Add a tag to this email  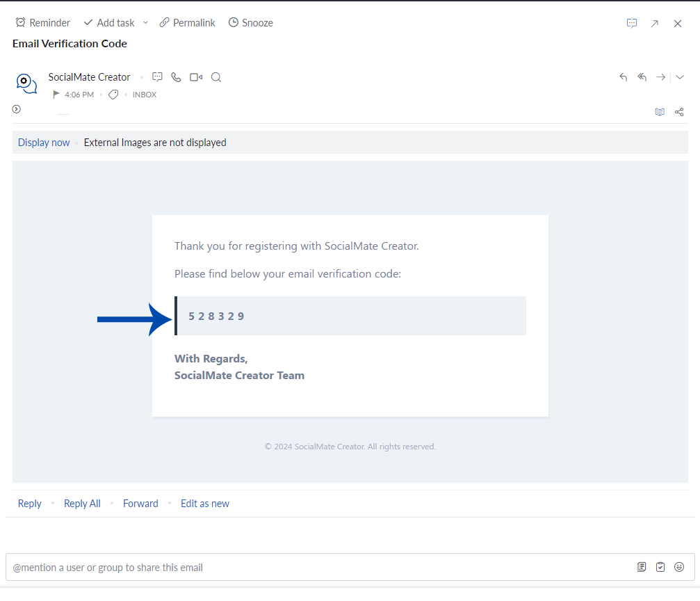point(113,95)
